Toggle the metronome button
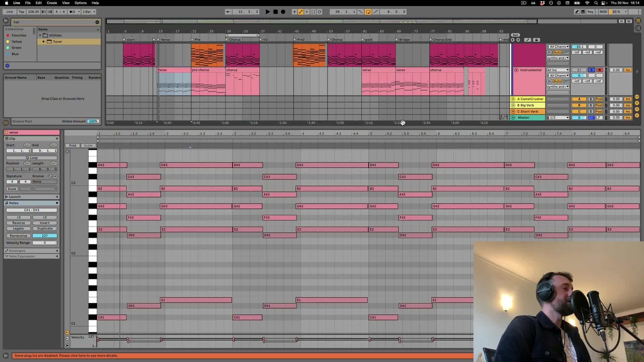Image resolution: width=644 pixels, height=362 pixels. pyautogui.click(x=72, y=12)
